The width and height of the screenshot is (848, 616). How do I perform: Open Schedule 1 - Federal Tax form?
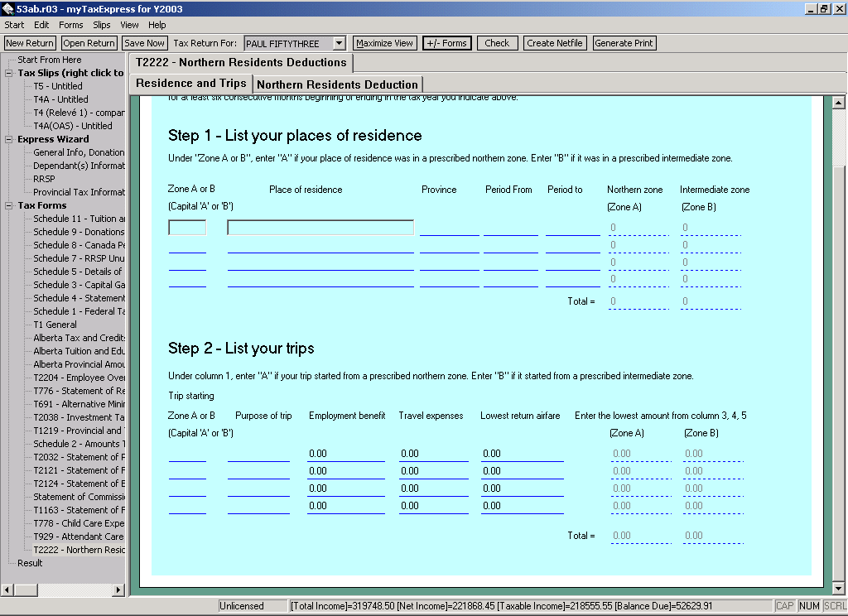point(79,311)
